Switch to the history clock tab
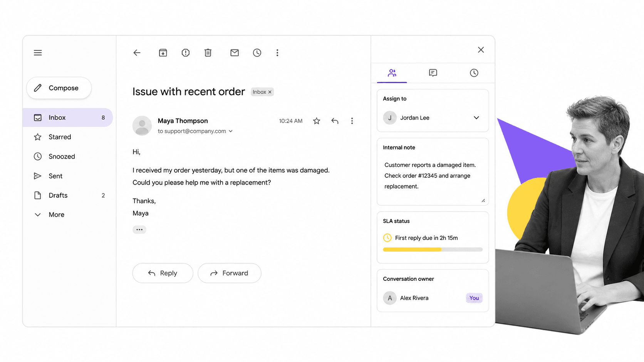 (x=474, y=73)
